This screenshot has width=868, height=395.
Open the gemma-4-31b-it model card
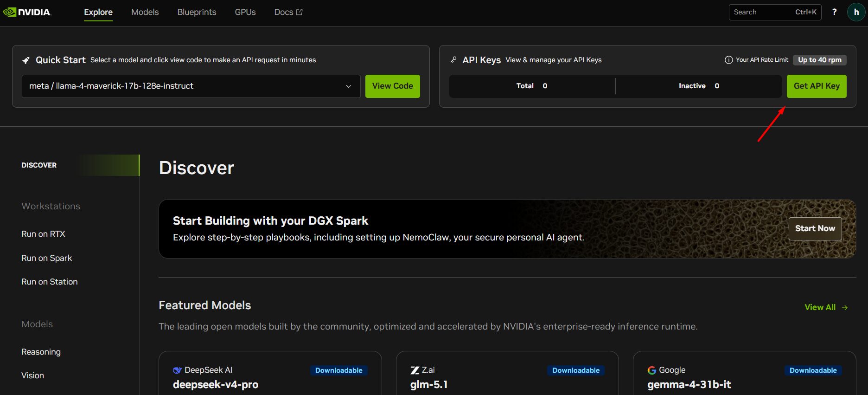745,373
